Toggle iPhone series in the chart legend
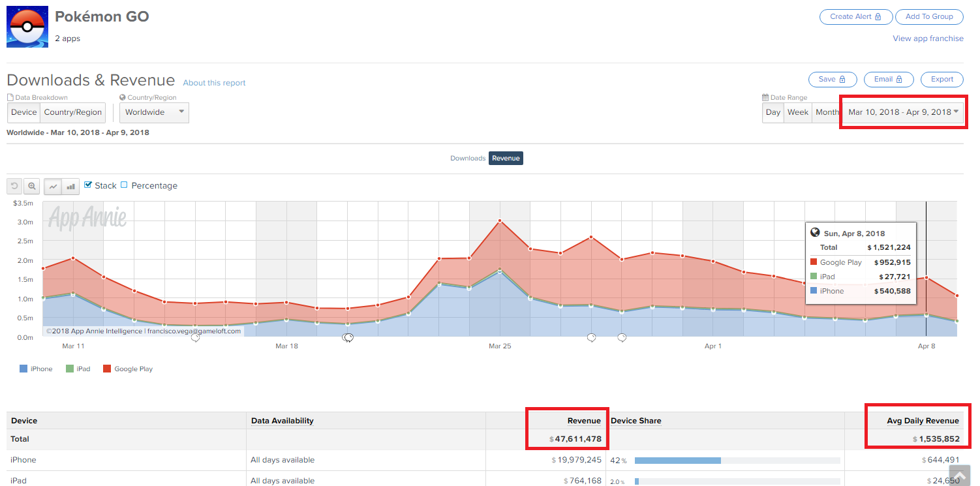The width and height of the screenshot is (980, 486). click(x=36, y=369)
